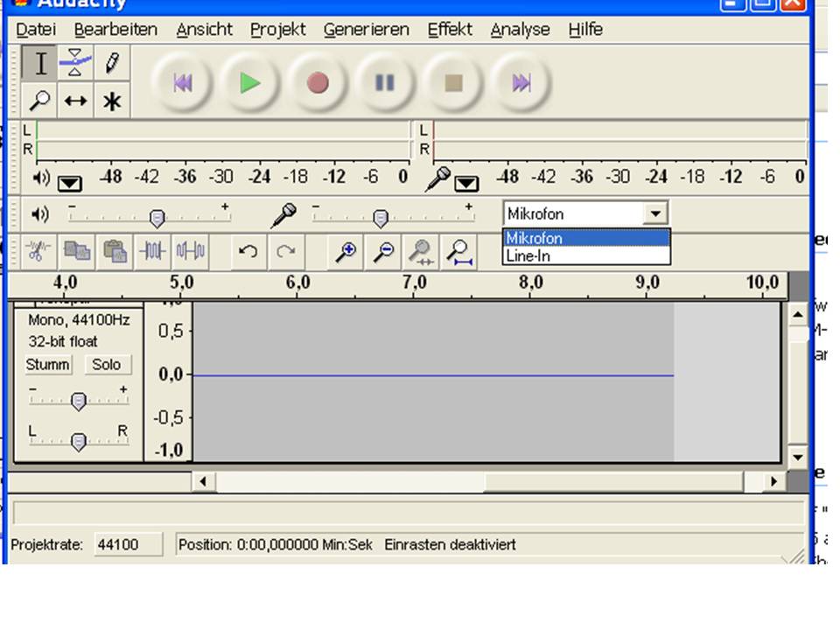Image resolution: width=840 pixels, height=630 pixels.
Task: Click the Copy icon
Action: (77, 251)
